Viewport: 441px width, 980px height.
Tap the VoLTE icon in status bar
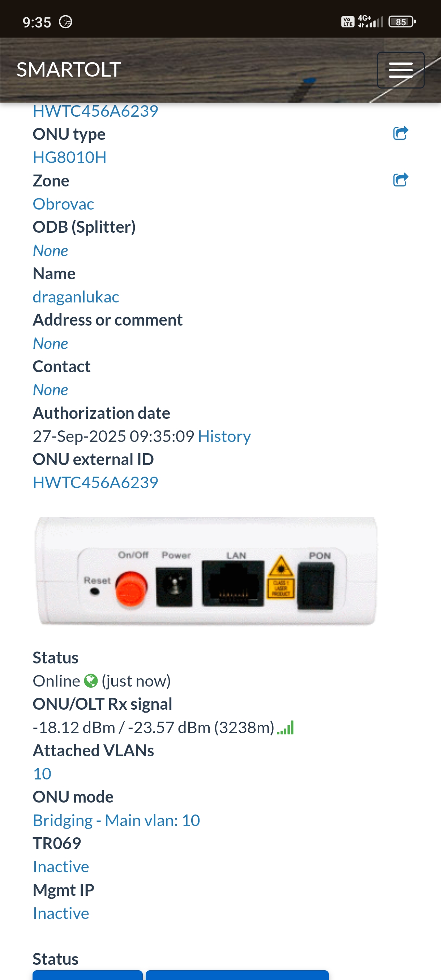(x=348, y=22)
